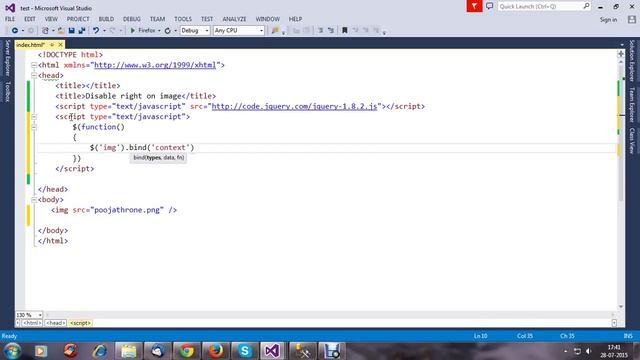
Task: Click the decrease line indent toolbar icon
Action: tap(321, 31)
